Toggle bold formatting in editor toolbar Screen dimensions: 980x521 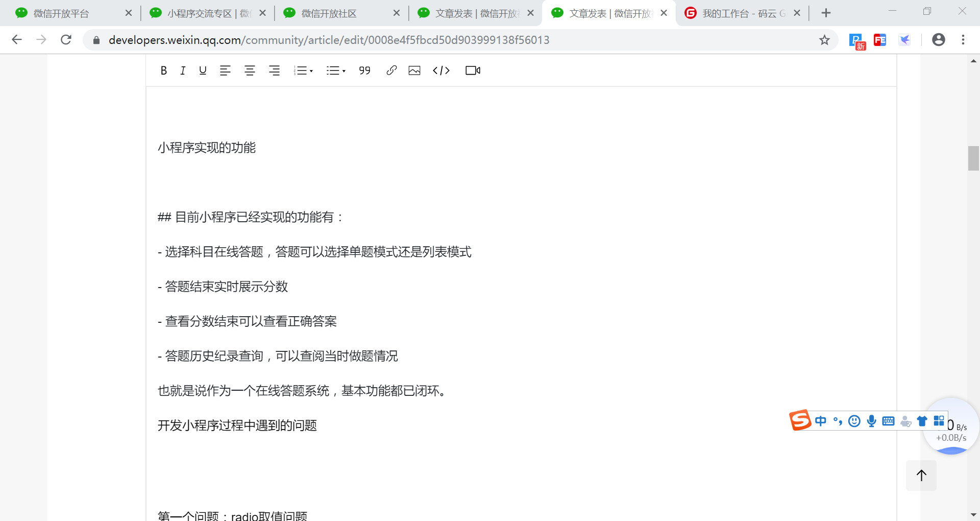163,70
